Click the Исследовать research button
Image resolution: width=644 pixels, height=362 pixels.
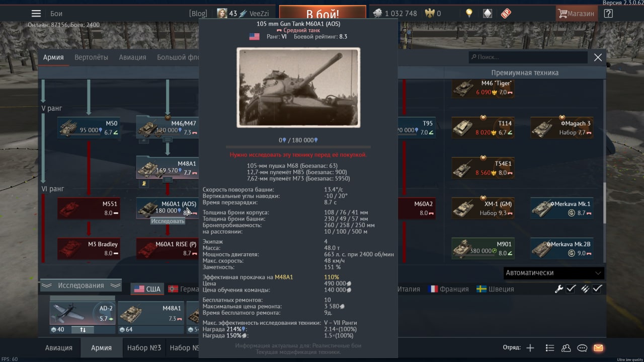pyautogui.click(x=168, y=221)
